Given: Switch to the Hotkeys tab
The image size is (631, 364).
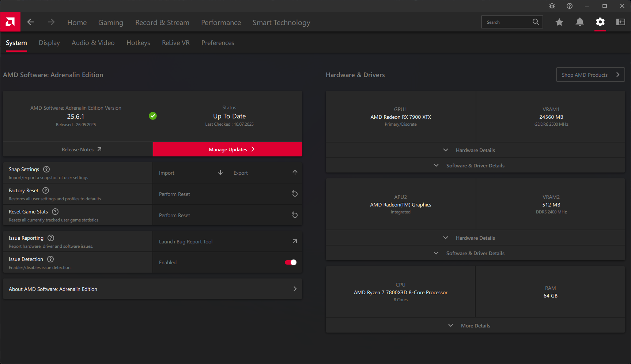Looking at the screenshot, I should pyautogui.click(x=138, y=43).
